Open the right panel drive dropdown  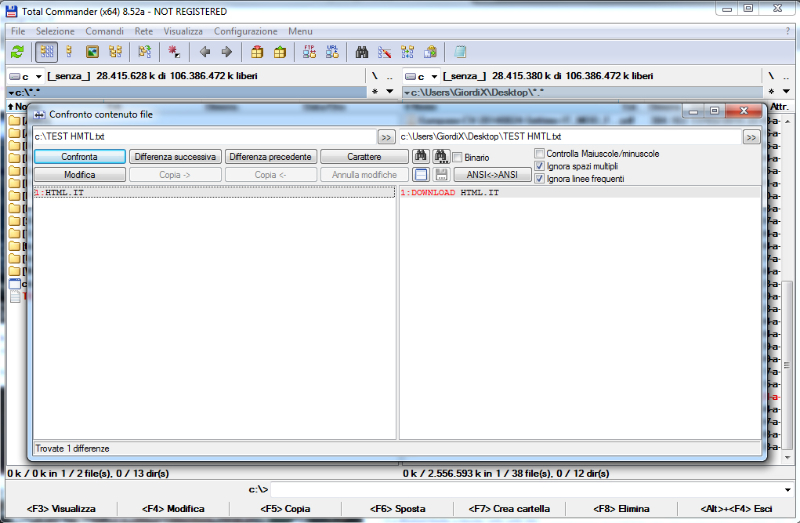click(x=433, y=76)
